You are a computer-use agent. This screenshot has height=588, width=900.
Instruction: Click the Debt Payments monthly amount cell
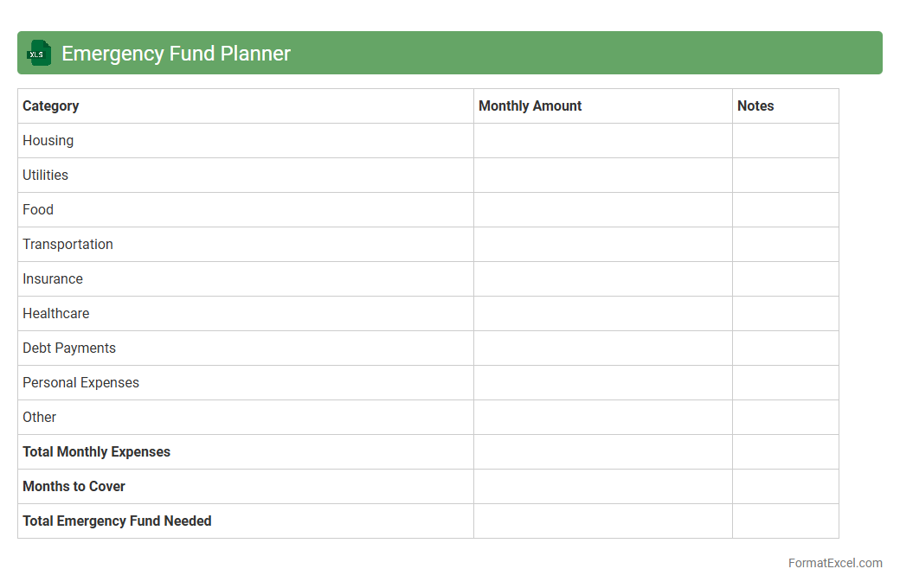[x=602, y=348]
